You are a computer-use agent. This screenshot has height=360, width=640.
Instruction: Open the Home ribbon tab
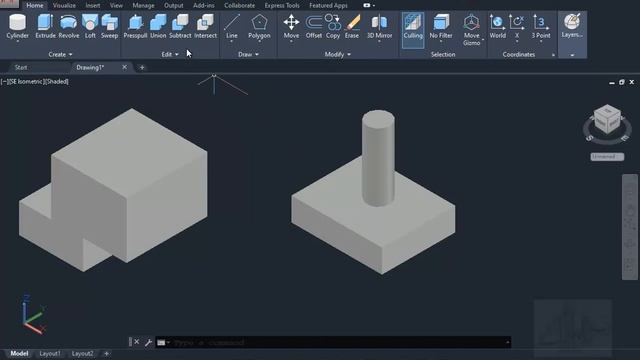click(x=35, y=5)
